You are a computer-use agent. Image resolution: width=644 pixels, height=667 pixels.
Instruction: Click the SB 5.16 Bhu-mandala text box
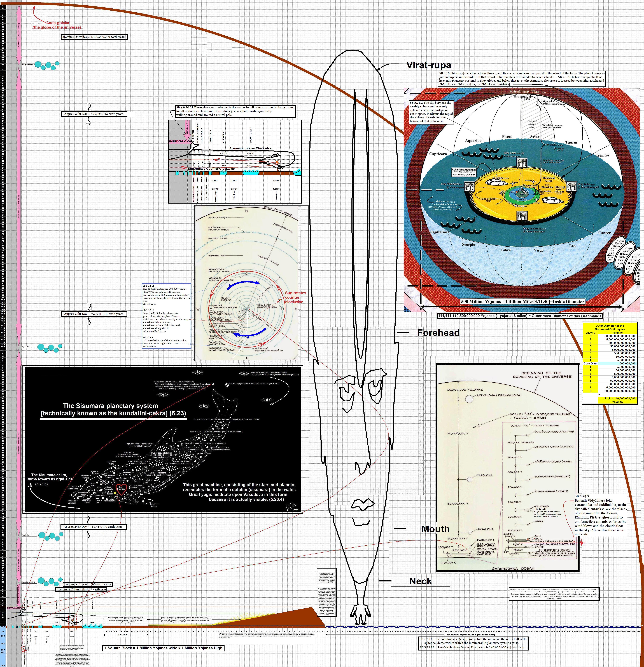522,79
